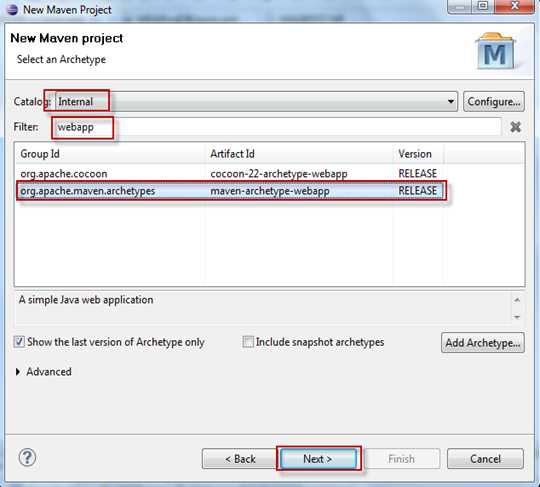The image size is (540, 487).
Task: Open help via the question mark icon
Action: tap(27, 457)
